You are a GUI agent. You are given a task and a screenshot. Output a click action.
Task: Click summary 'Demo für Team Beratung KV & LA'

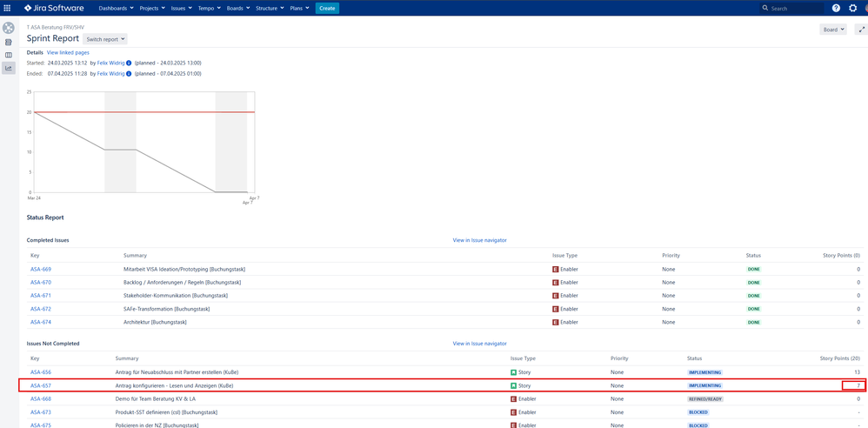point(155,398)
